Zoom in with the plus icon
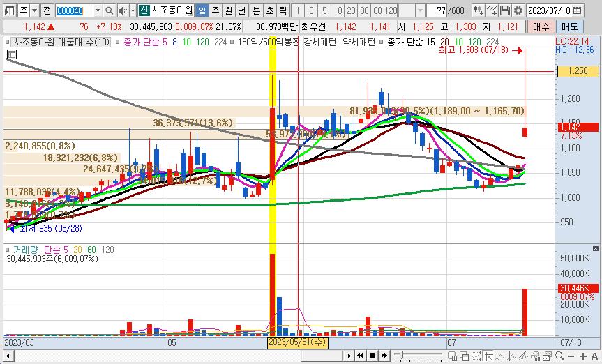Screen dimensions: 602x364 click(x=582, y=356)
